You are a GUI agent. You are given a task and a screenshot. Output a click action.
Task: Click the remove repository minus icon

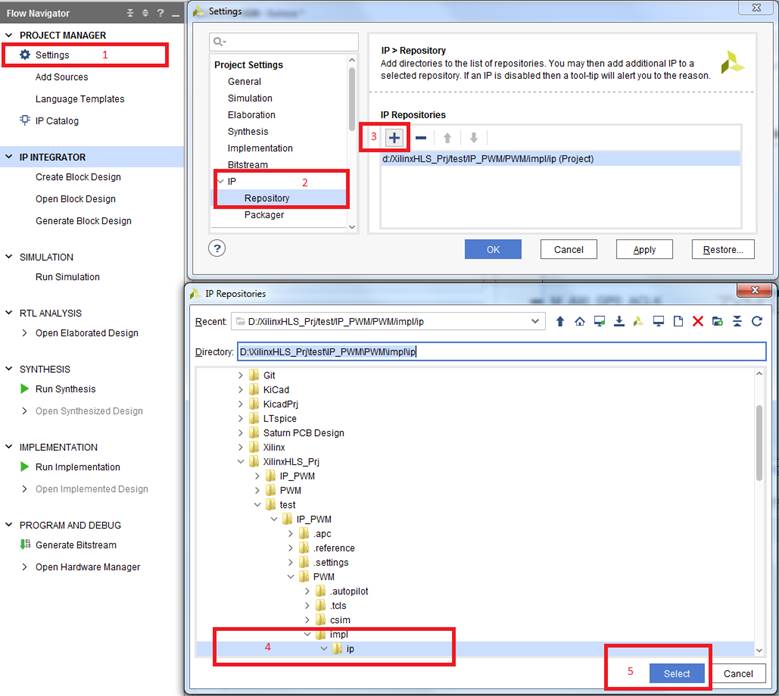pos(421,138)
